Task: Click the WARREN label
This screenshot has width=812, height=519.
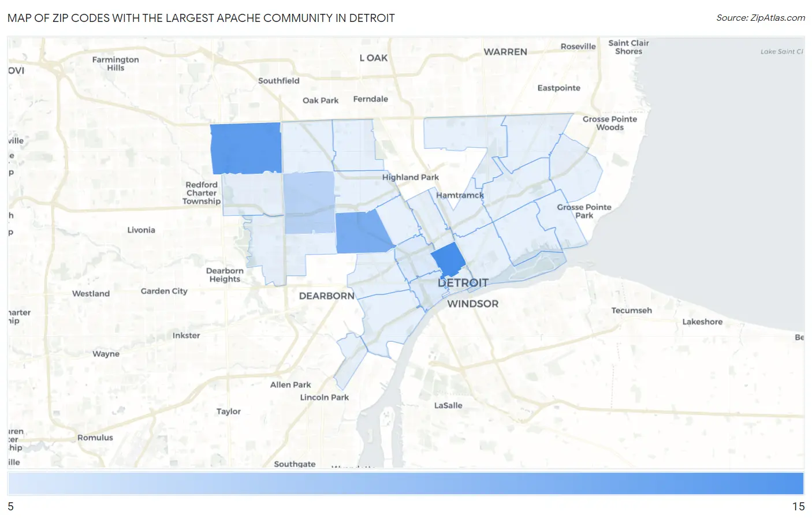Action: (505, 52)
